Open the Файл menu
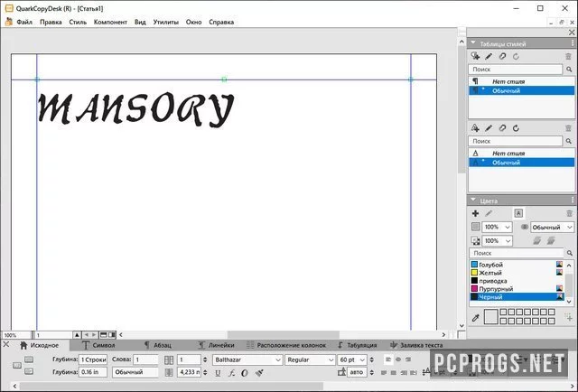Screen dimensions: 578x392 tap(24, 22)
